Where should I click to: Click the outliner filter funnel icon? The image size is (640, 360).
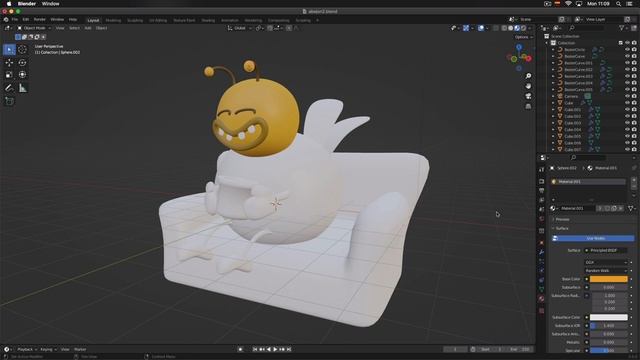pos(622,28)
